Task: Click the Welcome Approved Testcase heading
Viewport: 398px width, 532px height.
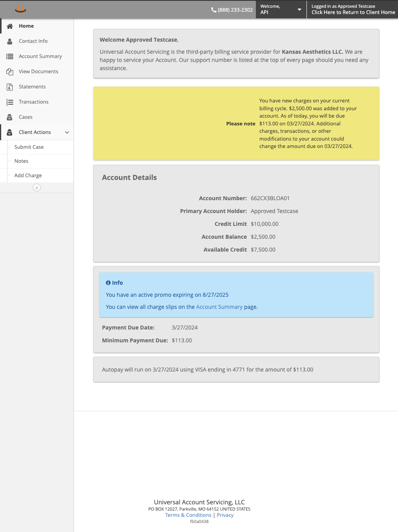Action: [139, 40]
